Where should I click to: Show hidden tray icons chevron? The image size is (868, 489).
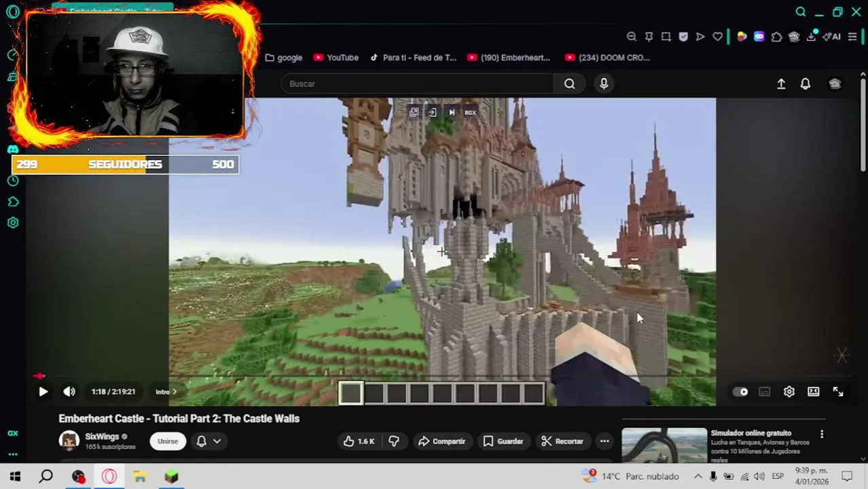pos(698,477)
